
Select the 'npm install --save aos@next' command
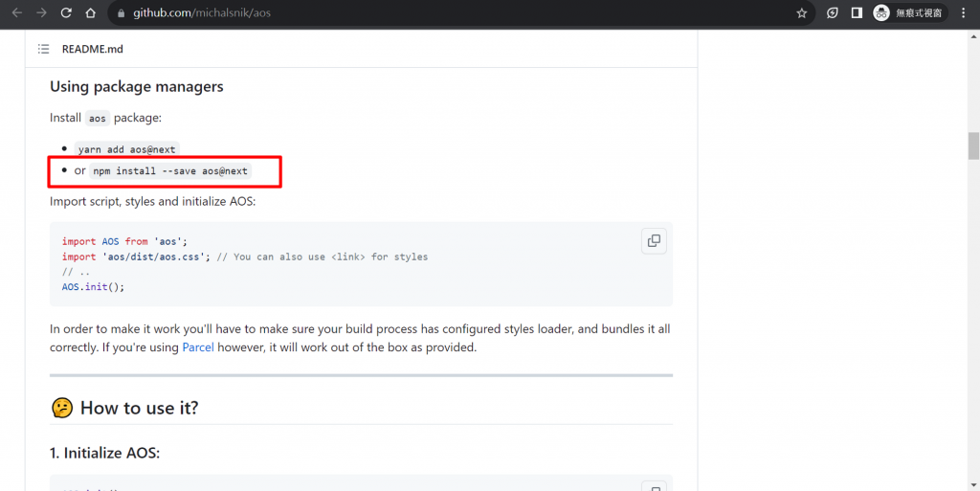(170, 170)
